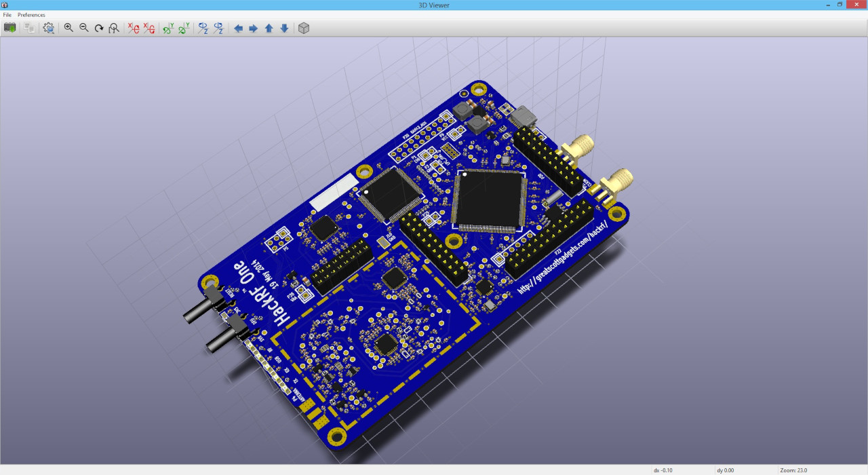Zoom in on the 3D view
Screen dimensions: 868x475
point(68,28)
